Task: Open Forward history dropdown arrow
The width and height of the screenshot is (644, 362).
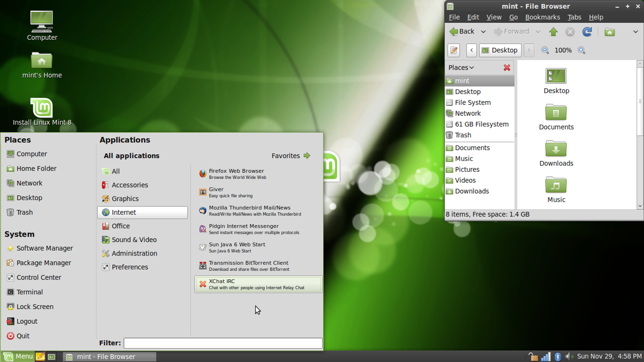Action: (x=538, y=32)
